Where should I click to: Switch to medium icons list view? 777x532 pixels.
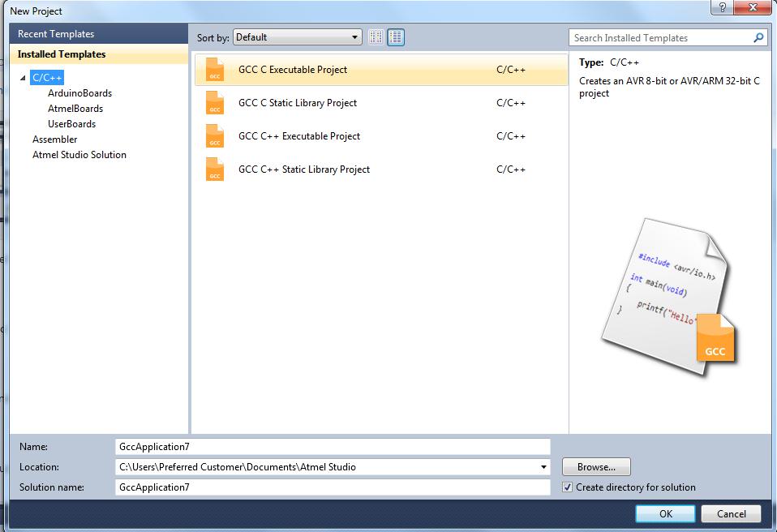396,37
